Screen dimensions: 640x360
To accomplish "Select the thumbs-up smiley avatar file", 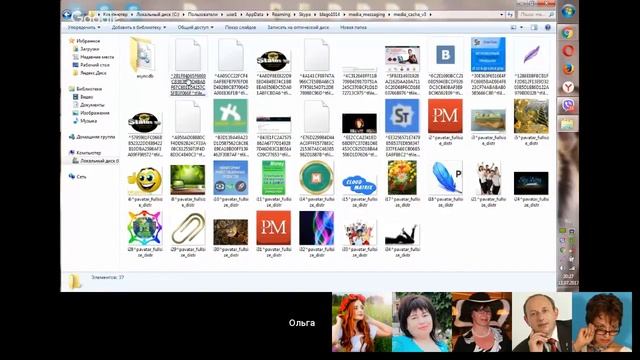I will click(145, 180).
